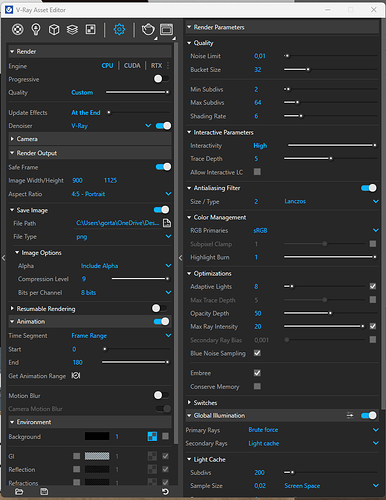Toggle the Animation switch
This screenshot has height=500, width=386.
(162, 321)
